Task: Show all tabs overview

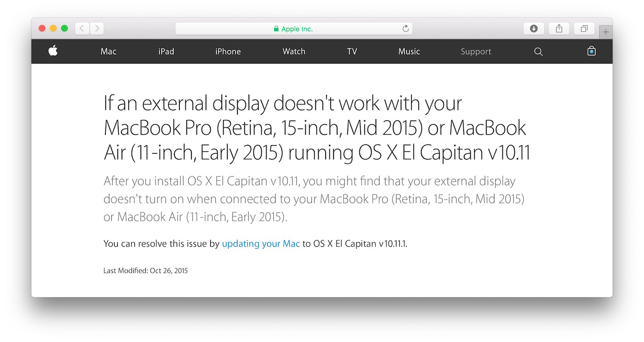Action: coord(584,28)
